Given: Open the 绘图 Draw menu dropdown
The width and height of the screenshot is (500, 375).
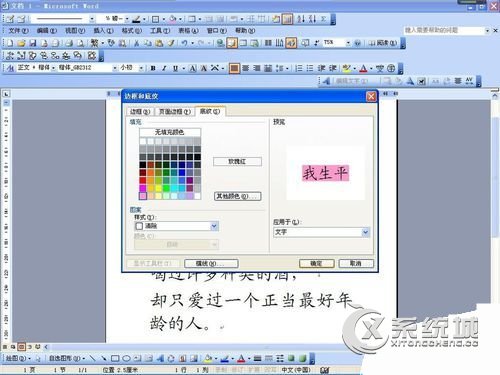Looking at the screenshot, I should [18, 358].
